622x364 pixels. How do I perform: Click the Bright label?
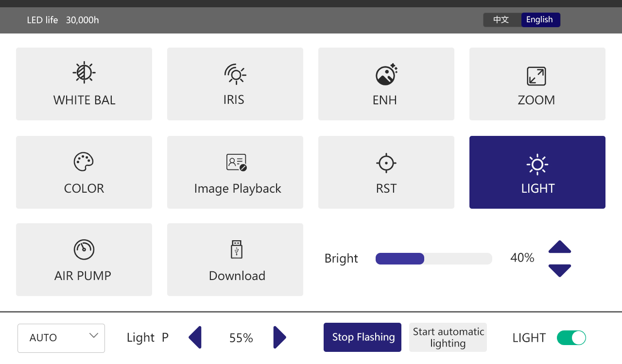(341, 258)
